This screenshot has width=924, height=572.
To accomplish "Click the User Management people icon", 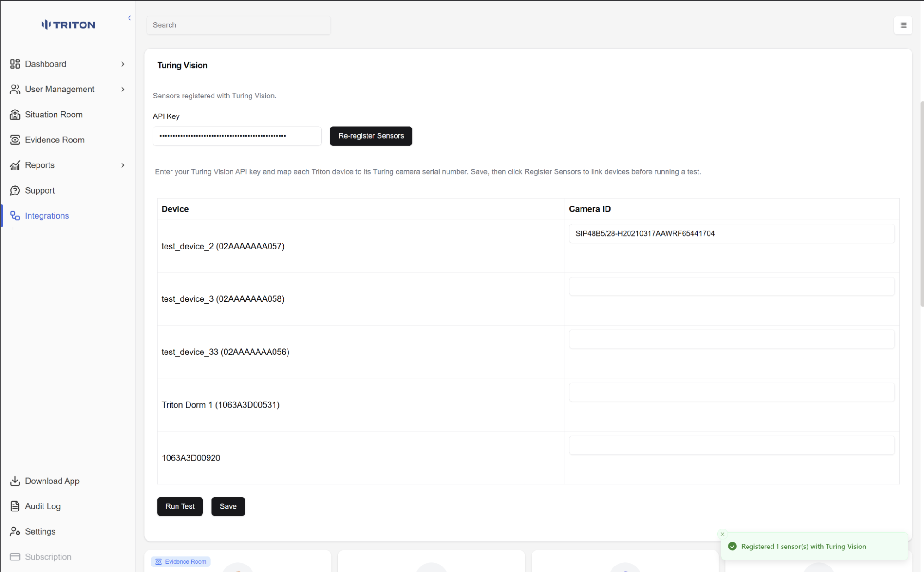I will coord(15,89).
